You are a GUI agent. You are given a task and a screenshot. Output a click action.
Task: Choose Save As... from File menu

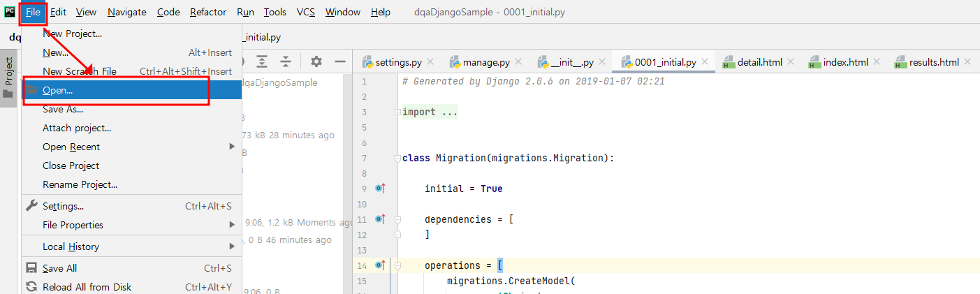[x=132, y=109]
